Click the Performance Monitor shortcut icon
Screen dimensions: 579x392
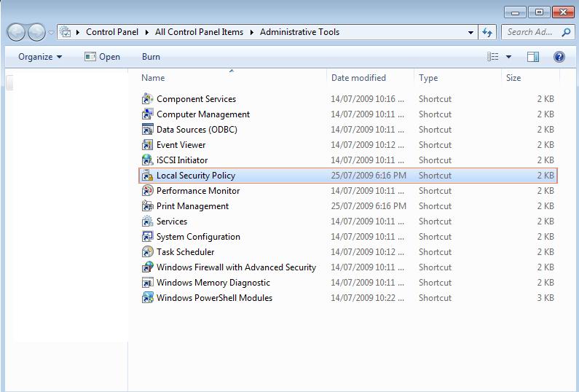(x=147, y=191)
